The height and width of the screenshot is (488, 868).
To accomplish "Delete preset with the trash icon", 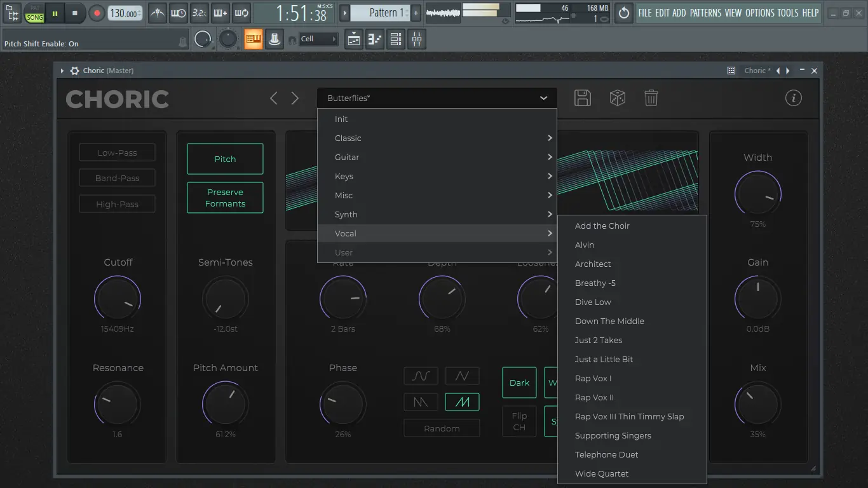I will 651,98.
